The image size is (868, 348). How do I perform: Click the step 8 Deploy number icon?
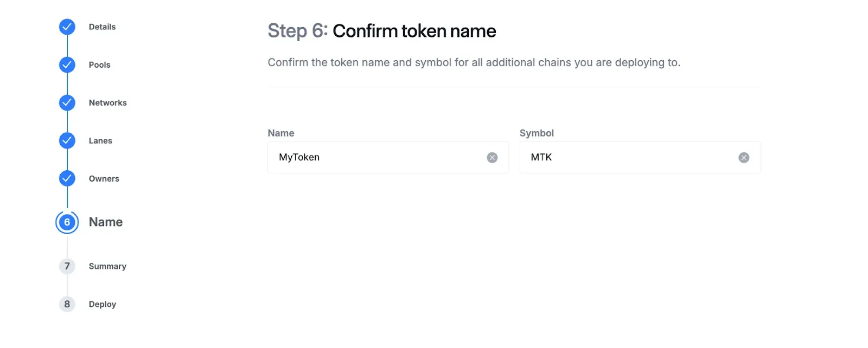[x=67, y=304]
